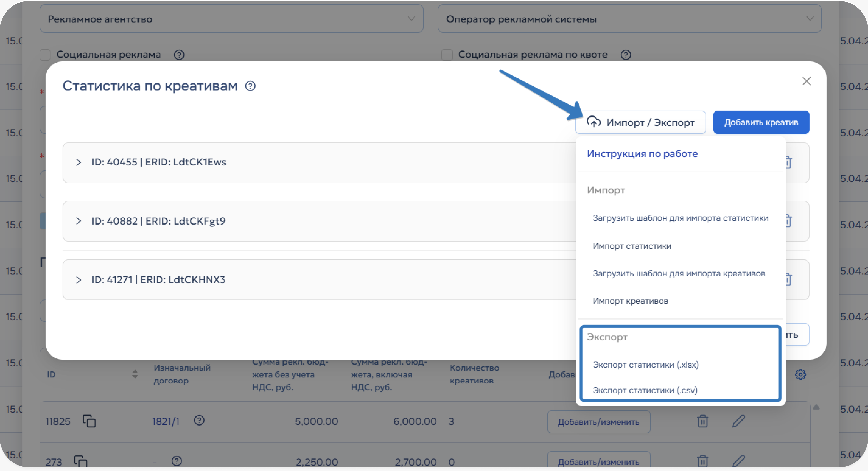Image resolution: width=868 pixels, height=471 pixels.
Task: Open table settings gear icon
Action: point(800,374)
